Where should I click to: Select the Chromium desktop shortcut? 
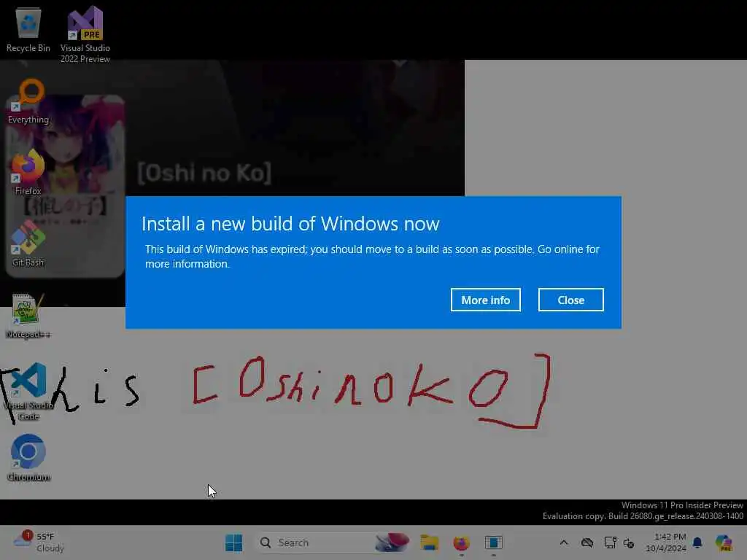[x=28, y=458]
